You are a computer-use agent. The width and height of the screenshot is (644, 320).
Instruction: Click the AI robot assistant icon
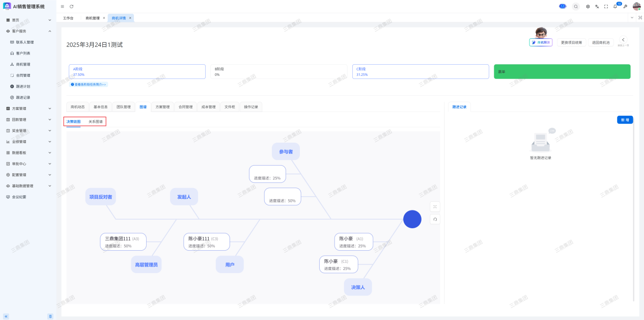(563, 6)
